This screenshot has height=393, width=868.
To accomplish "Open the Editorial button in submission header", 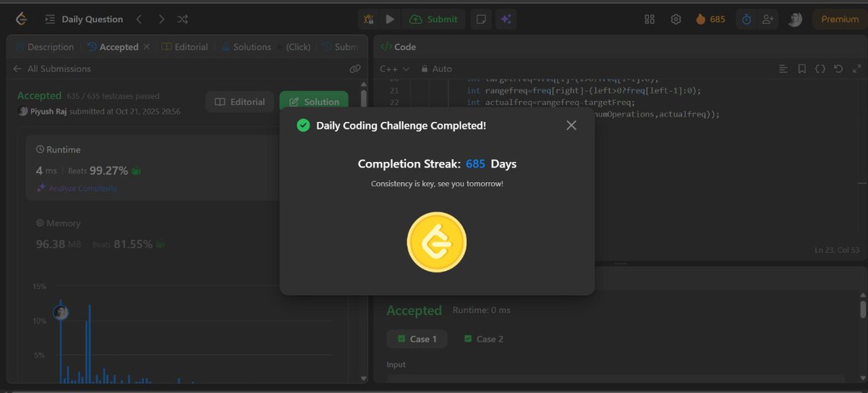I will pos(239,102).
